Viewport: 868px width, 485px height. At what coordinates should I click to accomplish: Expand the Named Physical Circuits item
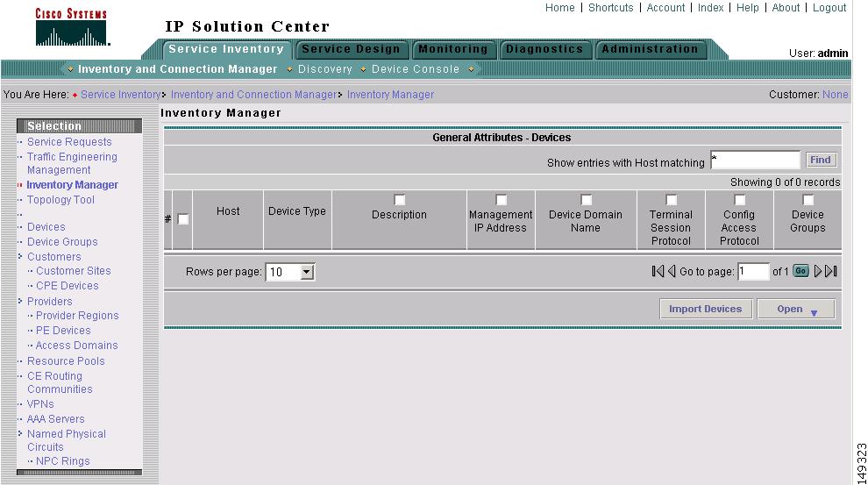(20, 433)
